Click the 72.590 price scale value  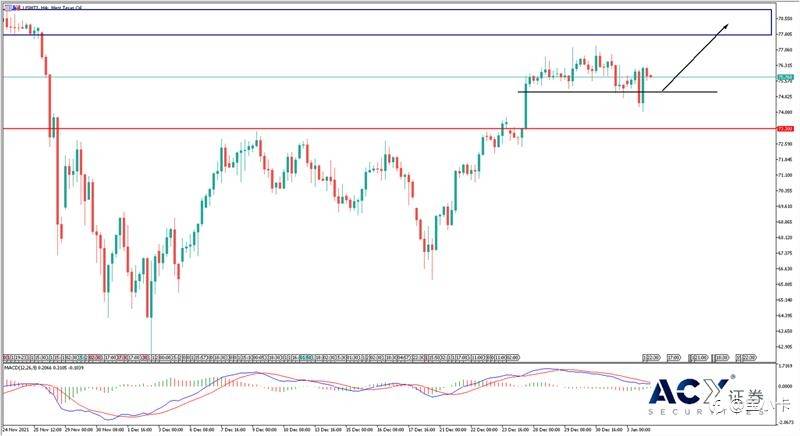click(x=786, y=144)
